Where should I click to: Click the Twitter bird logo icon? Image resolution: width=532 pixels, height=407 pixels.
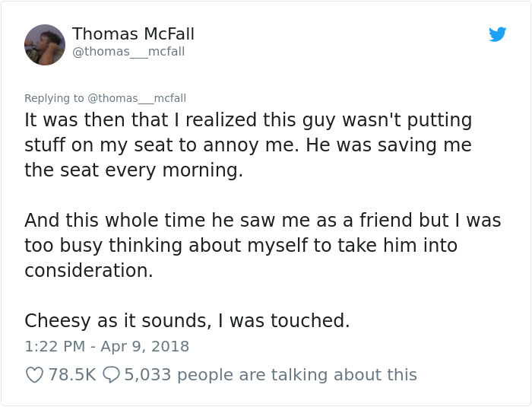(497, 34)
